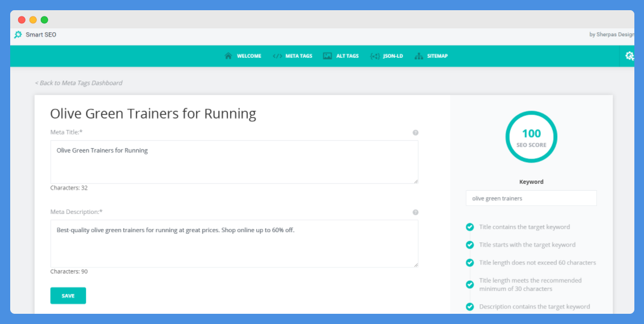Image resolution: width=644 pixels, height=324 pixels.
Task: Focus the Meta Description text area
Action: [x=234, y=243]
